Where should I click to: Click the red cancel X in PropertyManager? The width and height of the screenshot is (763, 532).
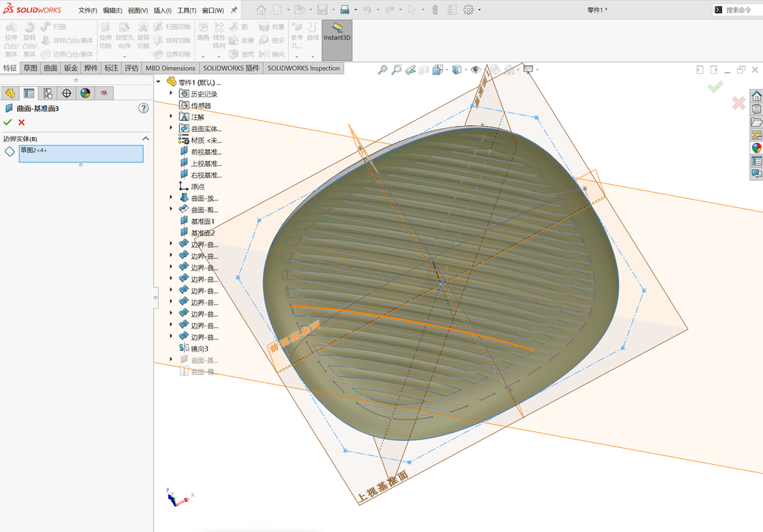pos(22,122)
